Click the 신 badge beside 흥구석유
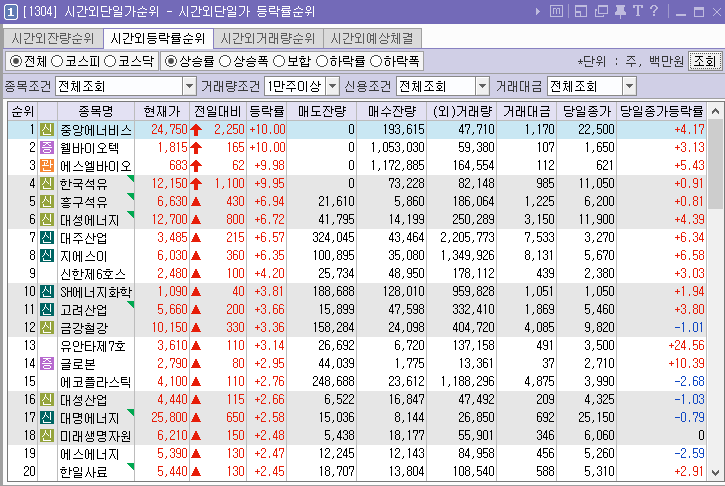This screenshot has height=486, width=725. [x=47, y=202]
